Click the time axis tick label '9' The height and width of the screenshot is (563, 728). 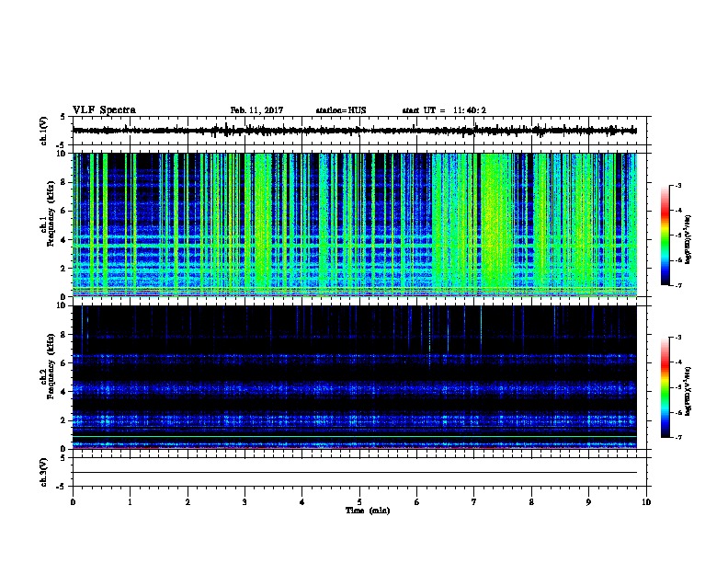(x=588, y=502)
